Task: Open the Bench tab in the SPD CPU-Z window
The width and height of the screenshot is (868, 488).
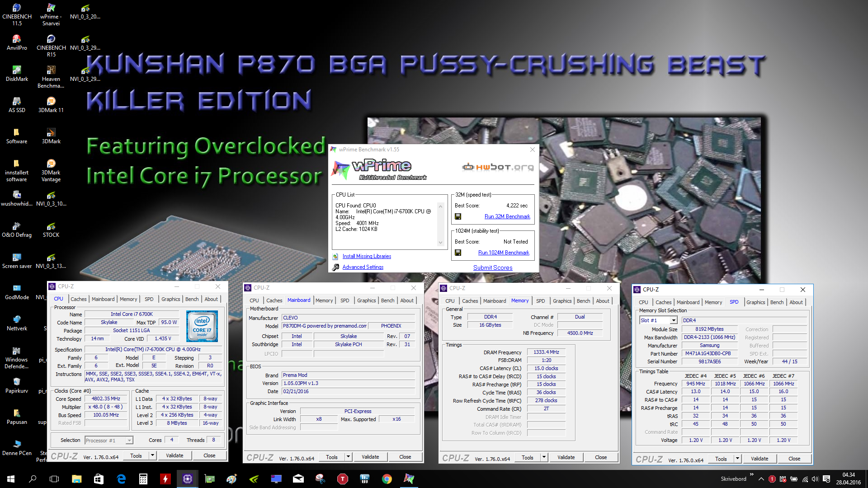Action: pyautogui.click(x=777, y=302)
